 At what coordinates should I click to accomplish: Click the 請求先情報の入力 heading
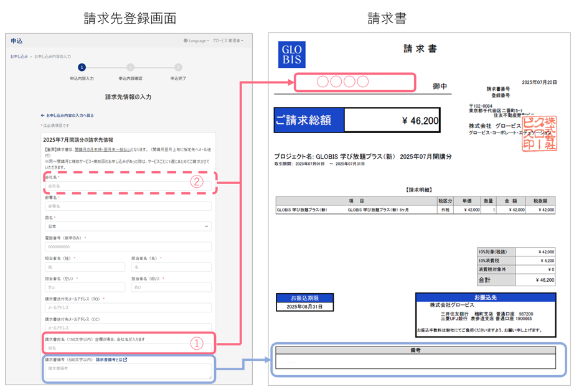[x=128, y=97]
